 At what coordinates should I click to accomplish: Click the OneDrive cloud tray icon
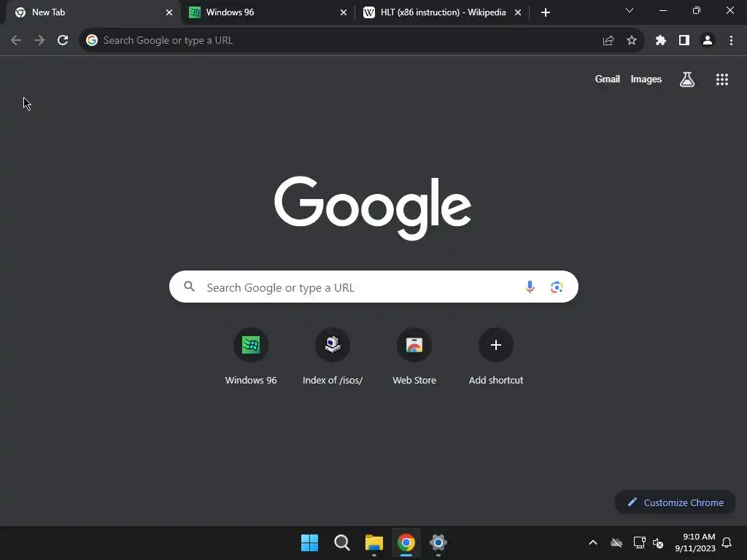tap(616, 542)
